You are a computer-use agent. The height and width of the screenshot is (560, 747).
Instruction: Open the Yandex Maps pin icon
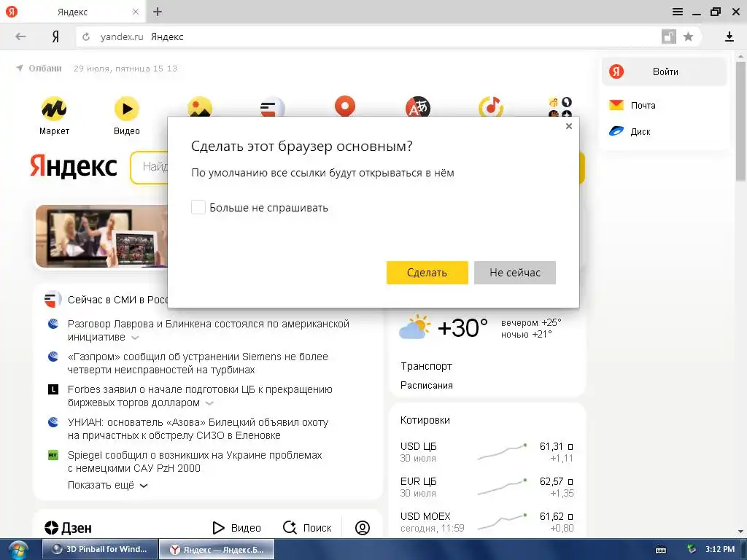click(345, 106)
